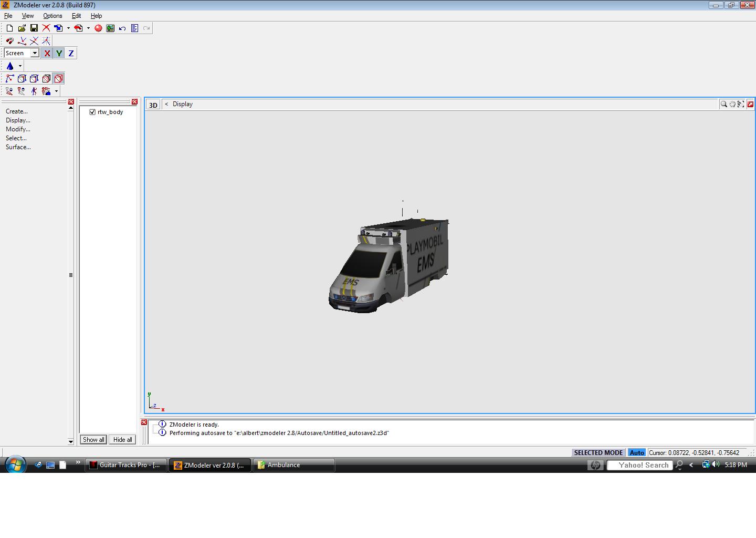The height and width of the screenshot is (538, 756).
Task: Toggle the Y axis lock
Action: click(x=59, y=53)
